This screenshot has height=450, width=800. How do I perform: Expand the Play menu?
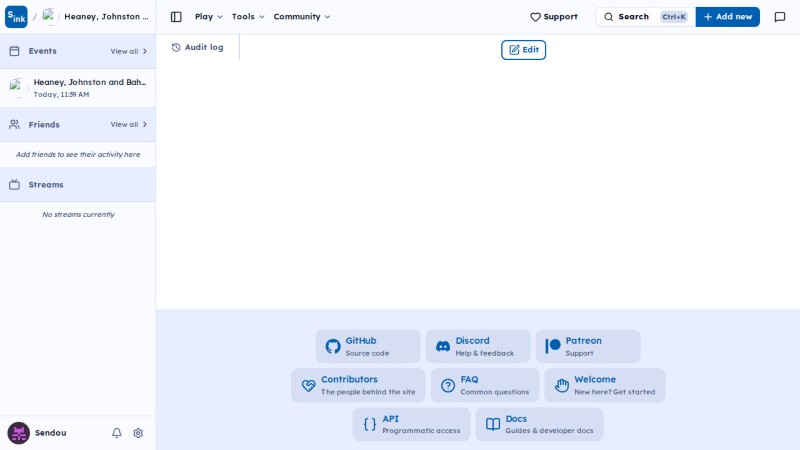[209, 17]
